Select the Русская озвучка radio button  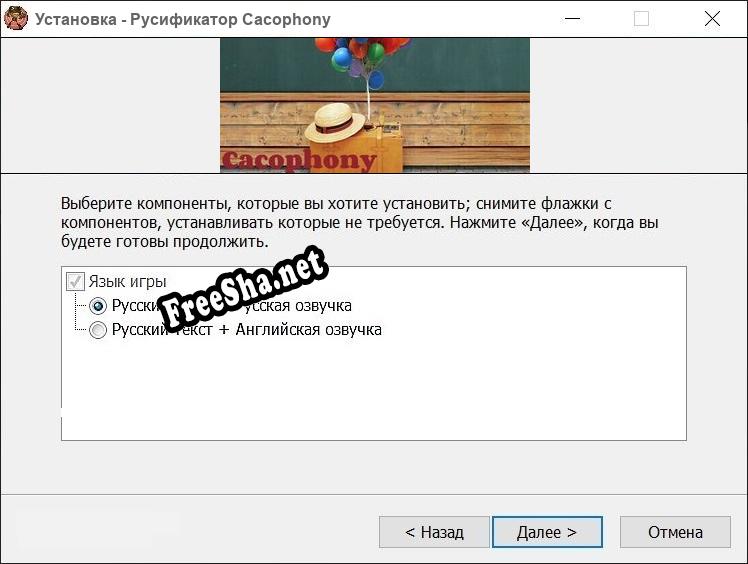[x=98, y=306]
